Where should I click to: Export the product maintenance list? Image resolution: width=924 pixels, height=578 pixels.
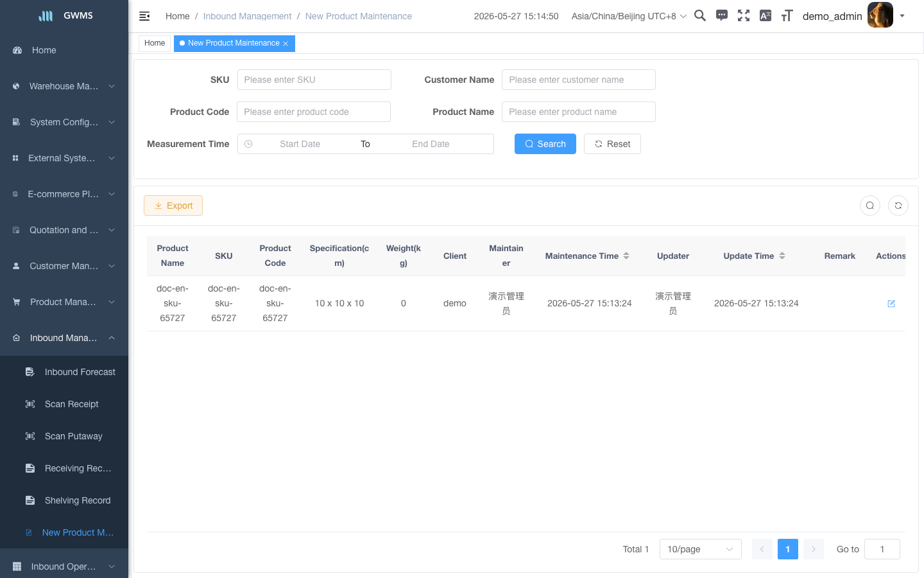[173, 206]
